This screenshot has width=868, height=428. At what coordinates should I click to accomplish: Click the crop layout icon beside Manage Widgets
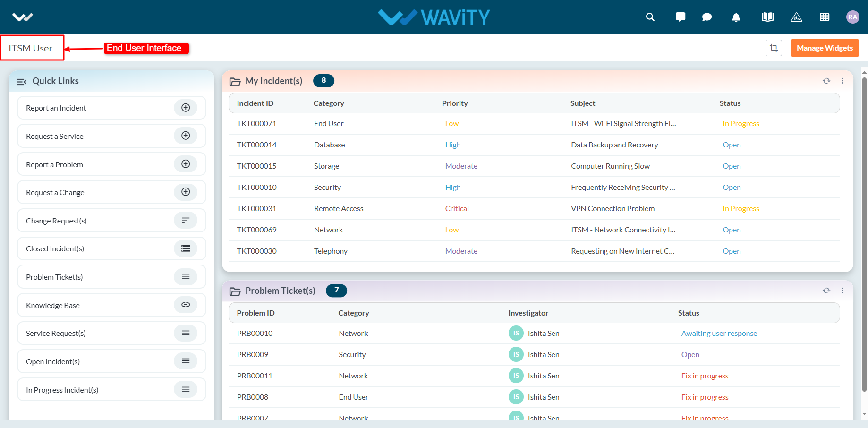[x=774, y=48]
